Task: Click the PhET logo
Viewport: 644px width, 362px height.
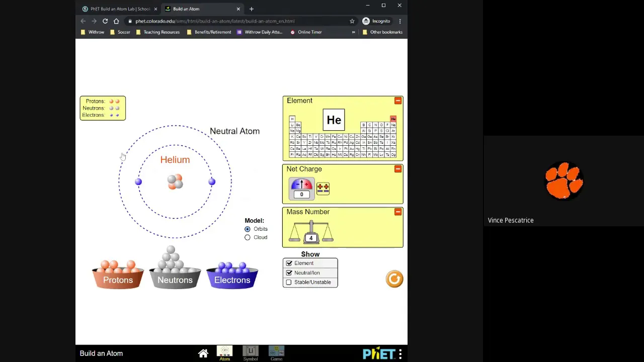Action: pyautogui.click(x=378, y=354)
